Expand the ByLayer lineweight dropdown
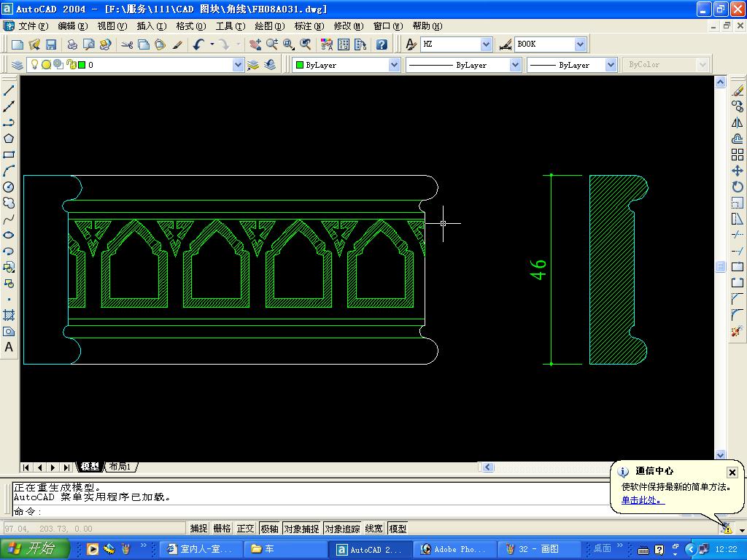Image resolution: width=747 pixels, height=560 pixels. pyautogui.click(x=611, y=65)
